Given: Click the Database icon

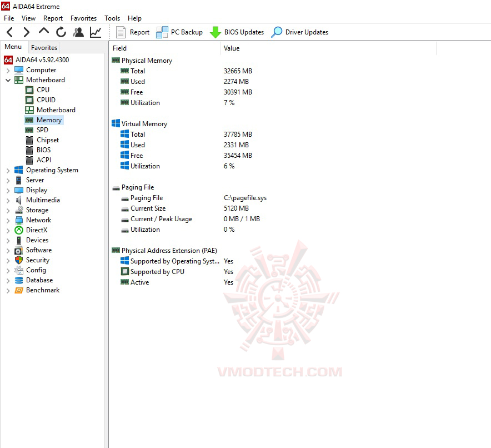Looking at the screenshot, I should 19,280.
